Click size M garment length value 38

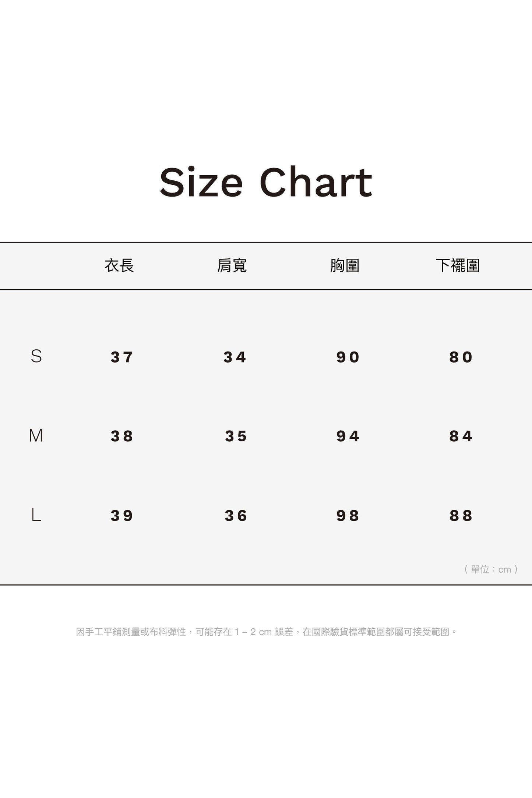pyautogui.click(x=122, y=436)
